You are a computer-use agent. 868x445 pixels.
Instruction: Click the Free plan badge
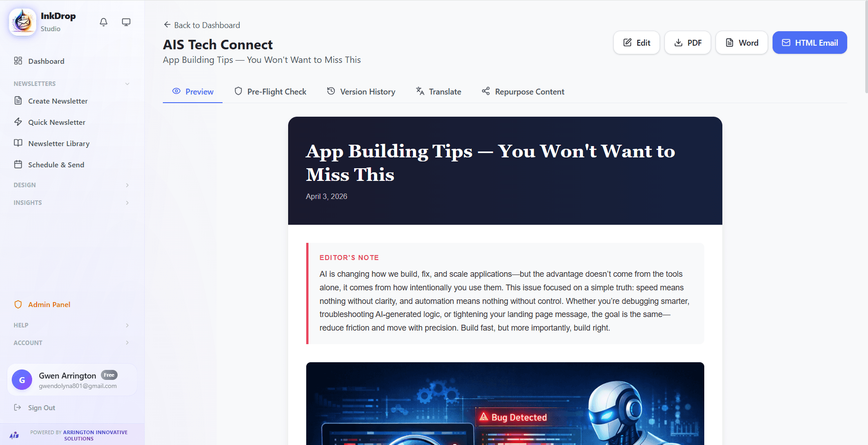point(109,375)
